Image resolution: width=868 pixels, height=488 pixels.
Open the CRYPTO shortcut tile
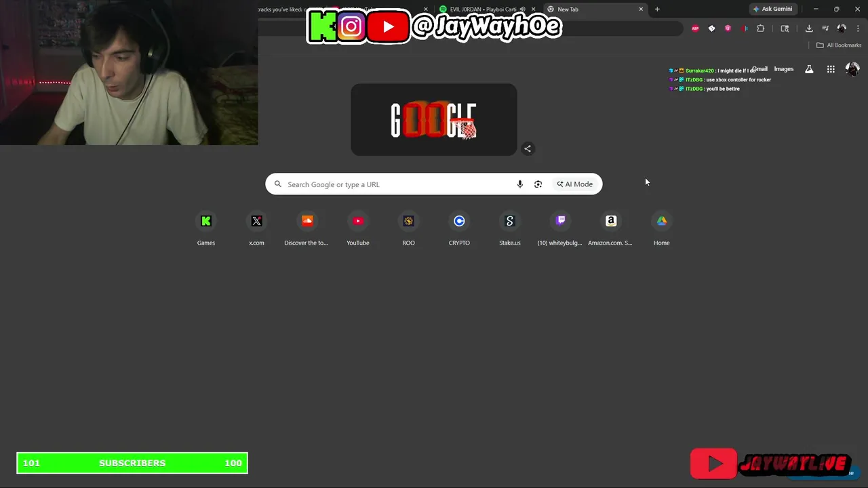[459, 229]
